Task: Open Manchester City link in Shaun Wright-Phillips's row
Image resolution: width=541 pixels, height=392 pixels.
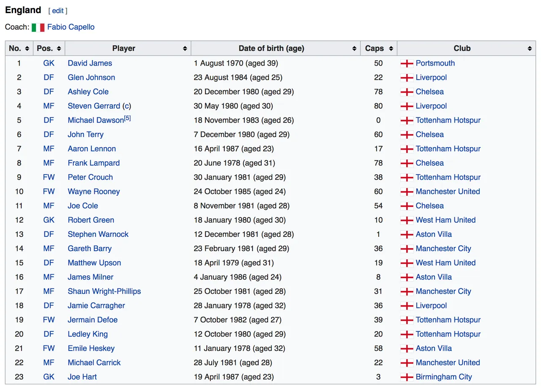Action: 443,291
